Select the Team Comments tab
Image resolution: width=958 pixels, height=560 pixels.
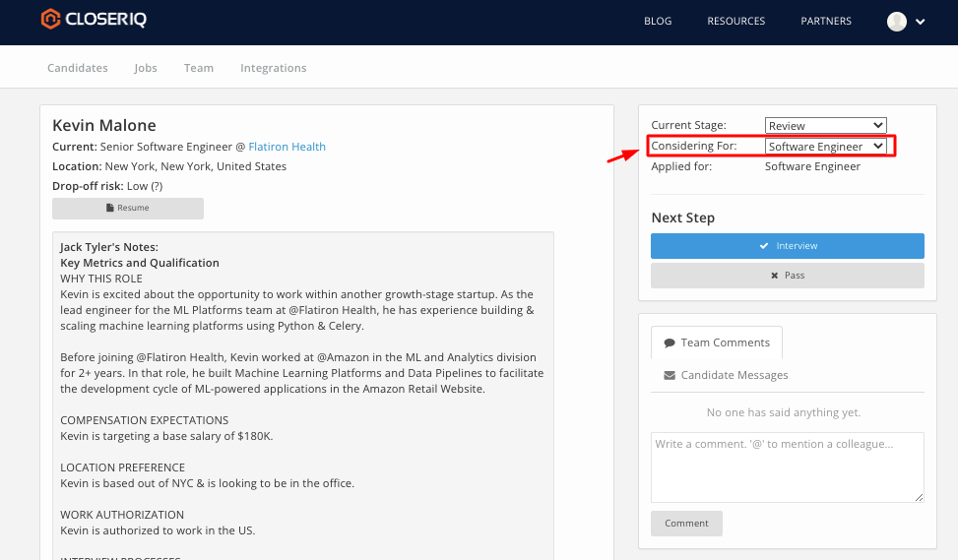click(x=716, y=342)
